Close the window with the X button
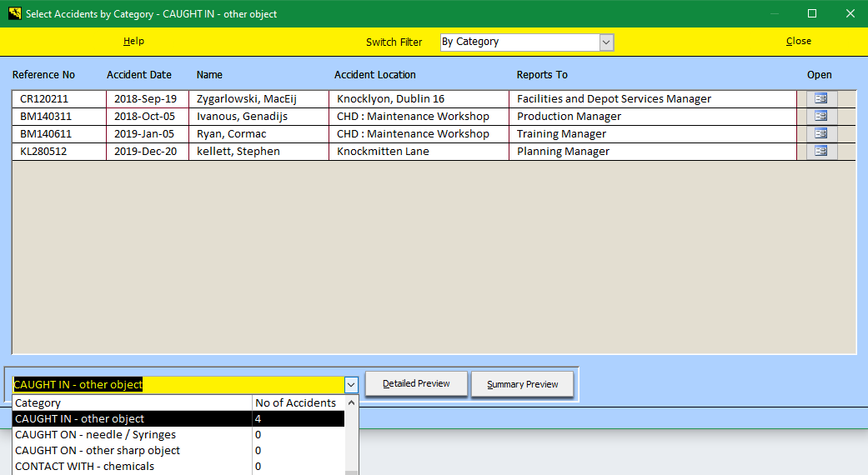868x475 pixels. (850, 13)
